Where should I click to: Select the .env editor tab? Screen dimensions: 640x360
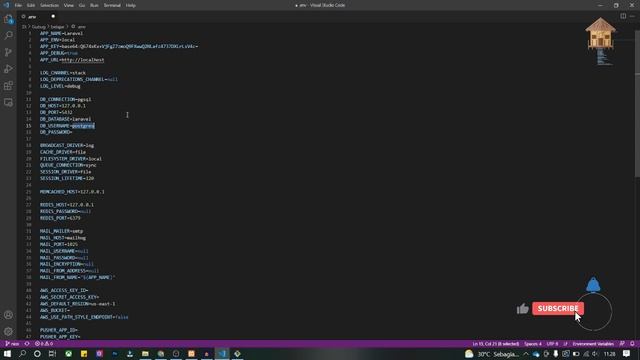pos(38,17)
